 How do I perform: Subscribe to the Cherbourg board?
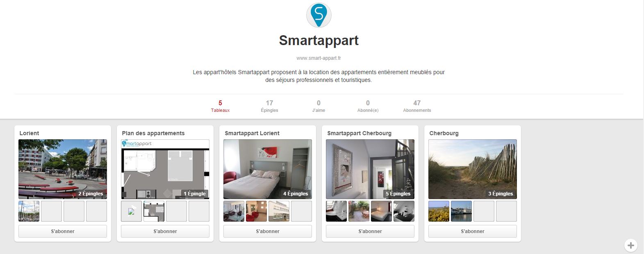tap(473, 231)
